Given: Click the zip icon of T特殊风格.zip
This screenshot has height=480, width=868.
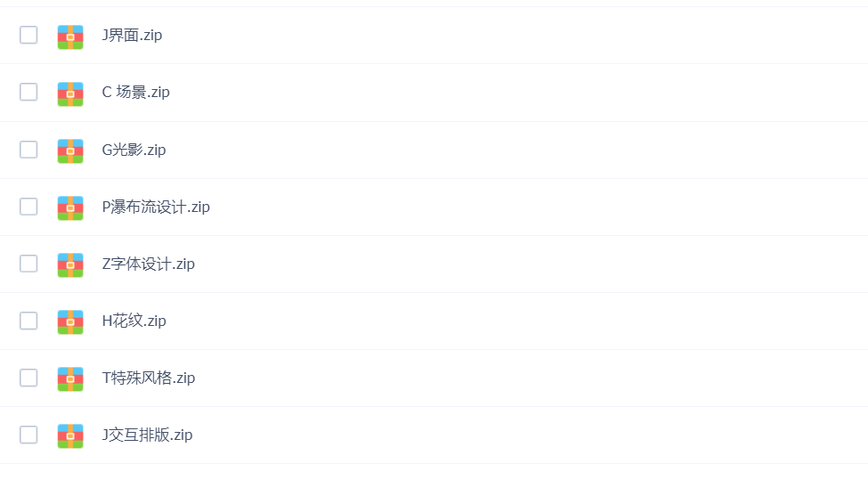Looking at the screenshot, I should tap(70, 379).
